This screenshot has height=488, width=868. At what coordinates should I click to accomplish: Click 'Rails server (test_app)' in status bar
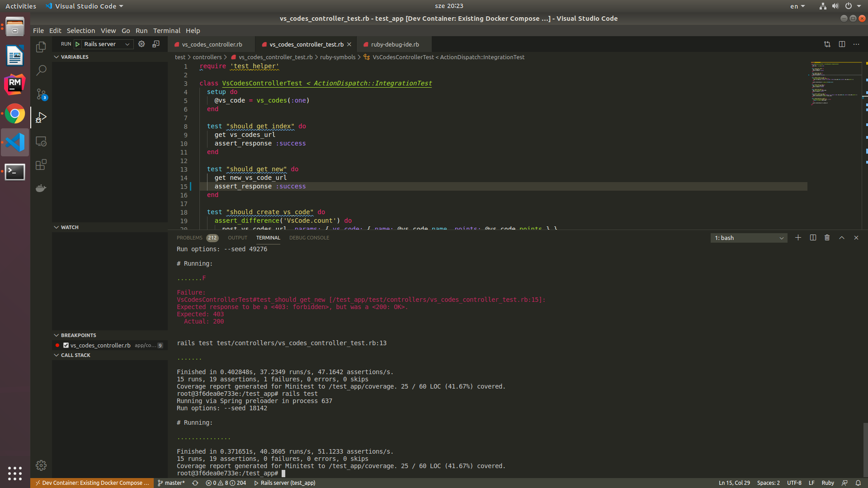(x=285, y=483)
